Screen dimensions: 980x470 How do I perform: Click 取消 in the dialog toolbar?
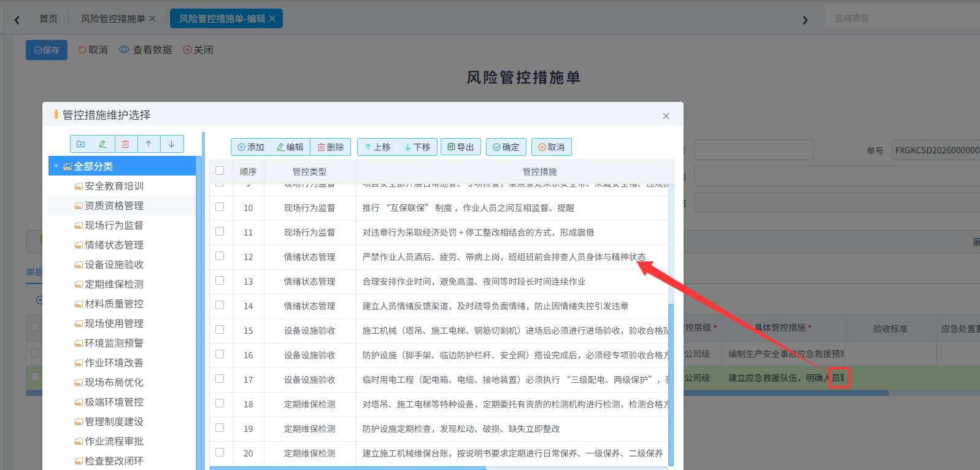click(552, 147)
